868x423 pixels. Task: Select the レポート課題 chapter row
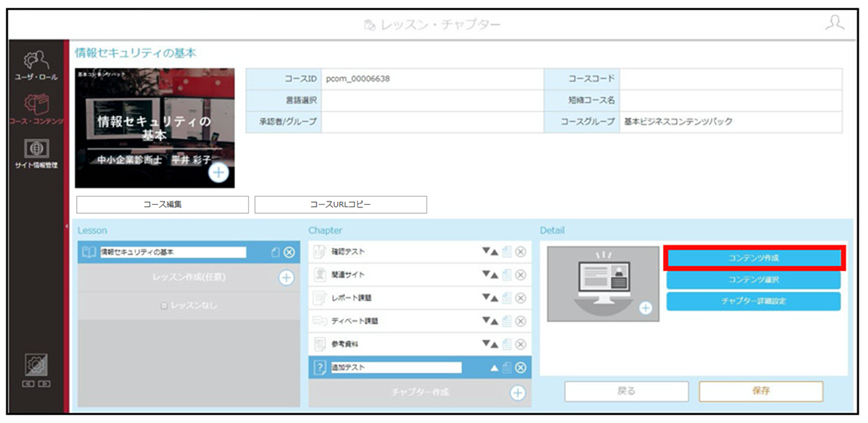pyautogui.click(x=420, y=298)
